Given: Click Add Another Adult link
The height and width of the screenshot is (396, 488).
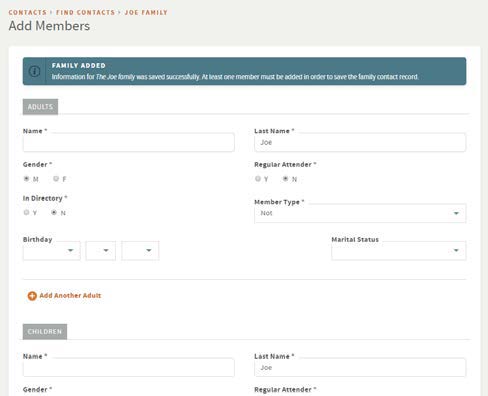Looking at the screenshot, I should click(x=70, y=296).
